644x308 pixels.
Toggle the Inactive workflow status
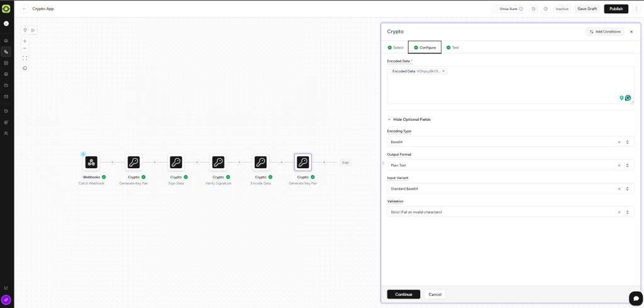pyautogui.click(x=562, y=9)
